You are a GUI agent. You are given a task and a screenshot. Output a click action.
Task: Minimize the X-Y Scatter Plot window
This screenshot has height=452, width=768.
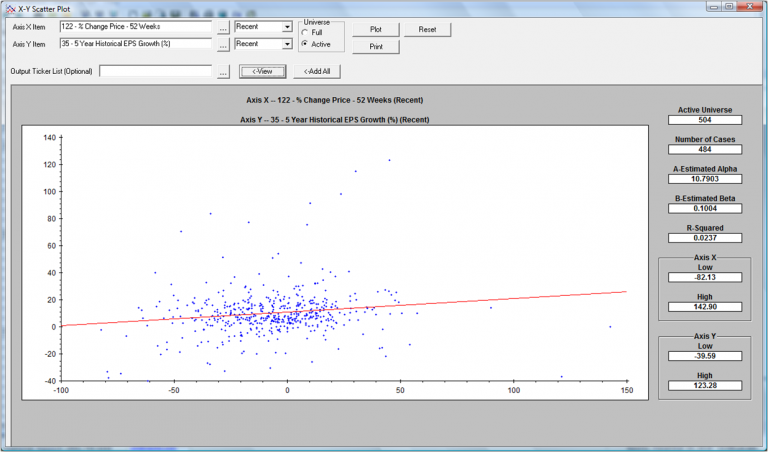(x=714, y=6)
